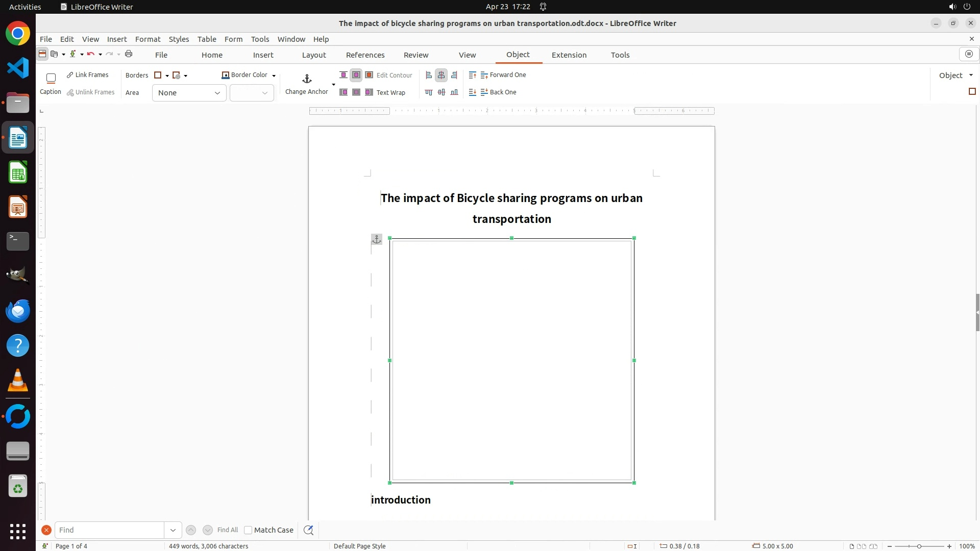Switch to the Layout ribbon tab
This screenshot has height=551, width=980.
click(x=313, y=55)
